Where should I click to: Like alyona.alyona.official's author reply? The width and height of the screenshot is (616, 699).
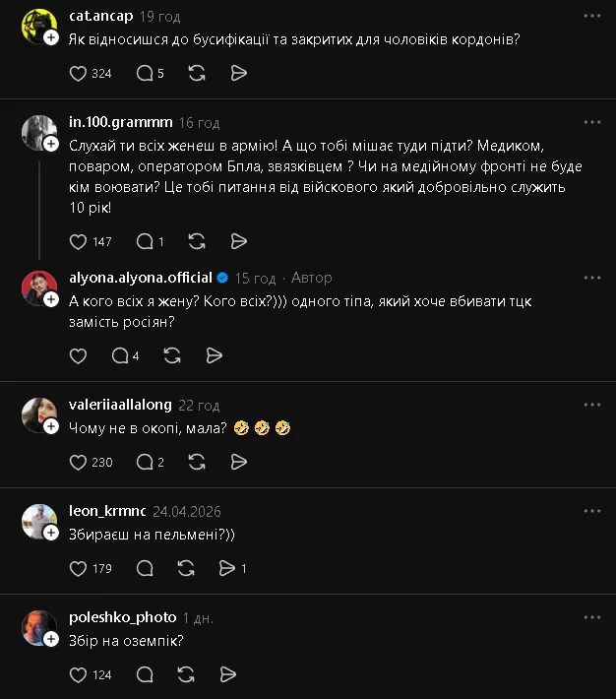(x=78, y=355)
